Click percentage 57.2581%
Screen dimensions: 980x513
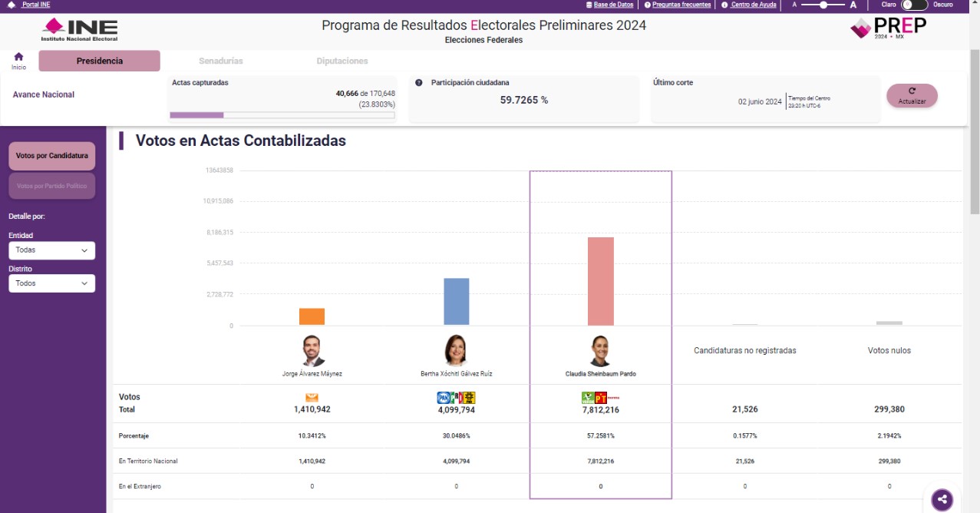(x=600, y=435)
